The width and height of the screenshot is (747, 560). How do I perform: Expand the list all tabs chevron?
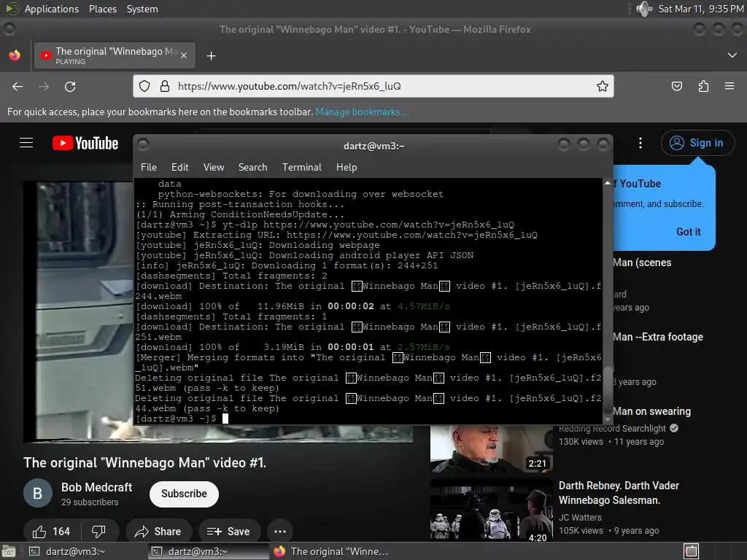[x=732, y=55]
